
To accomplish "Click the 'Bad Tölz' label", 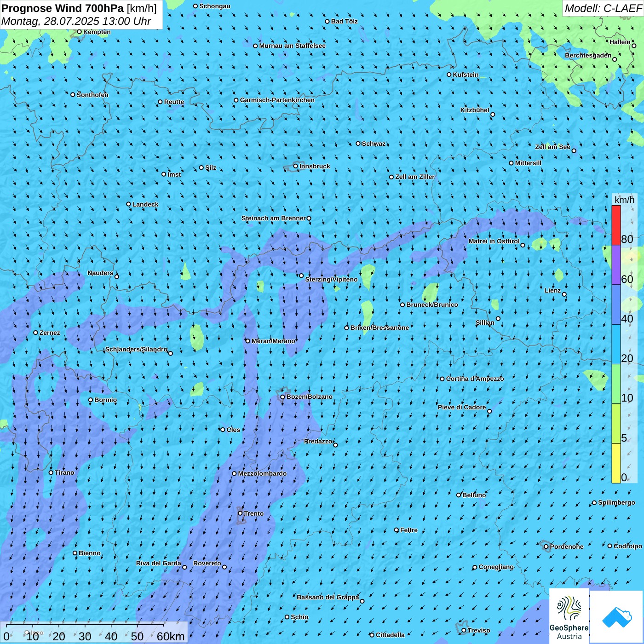I will coord(344,21).
